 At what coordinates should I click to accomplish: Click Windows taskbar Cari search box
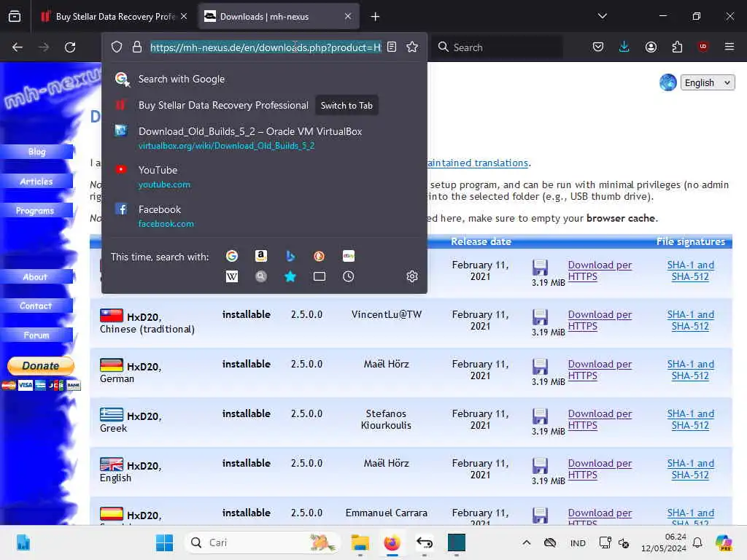point(262,542)
